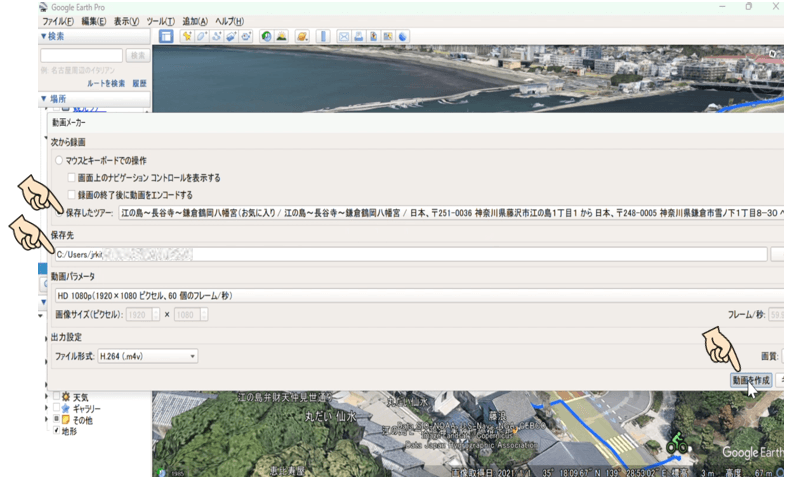Viewport: 786px width, 478px height.
Task: Open the ツール(T) menu
Action: 159,20
